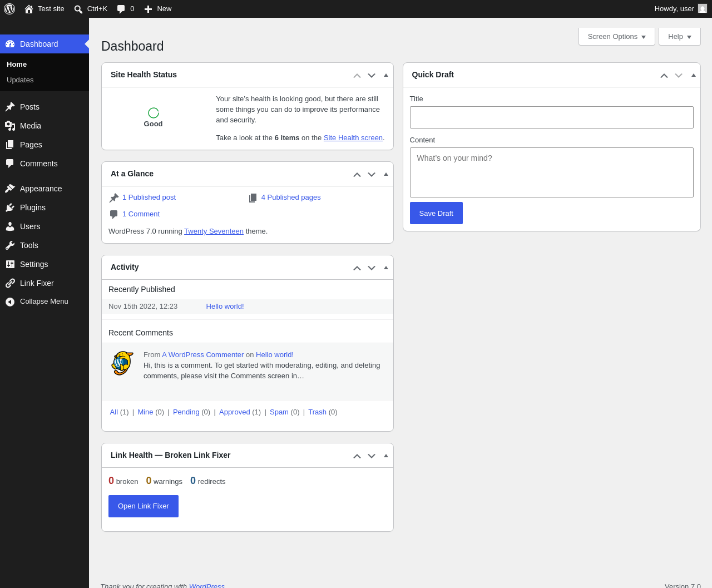
Task: Expand Screen Options dropdown
Action: 617,37
